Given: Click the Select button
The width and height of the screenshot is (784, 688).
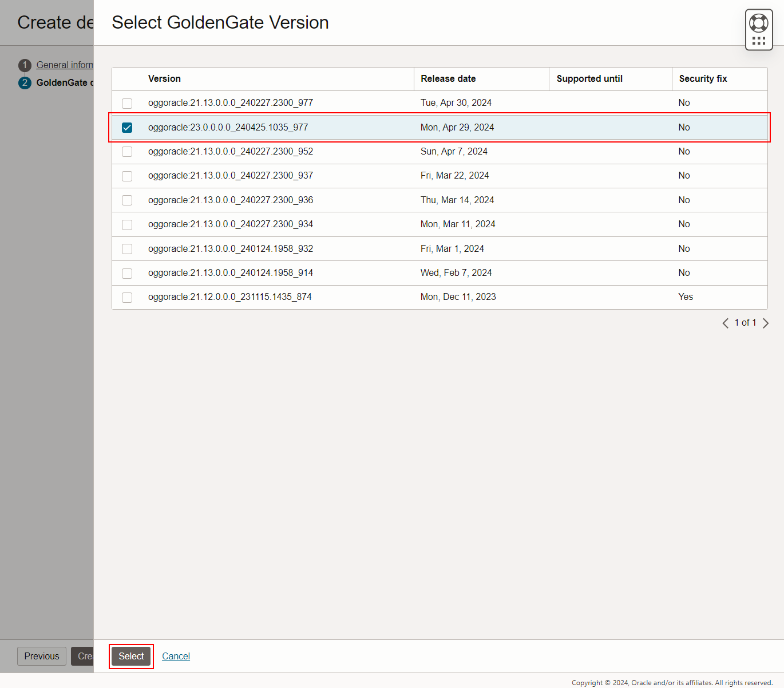Looking at the screenshot, I should point(131,656).
